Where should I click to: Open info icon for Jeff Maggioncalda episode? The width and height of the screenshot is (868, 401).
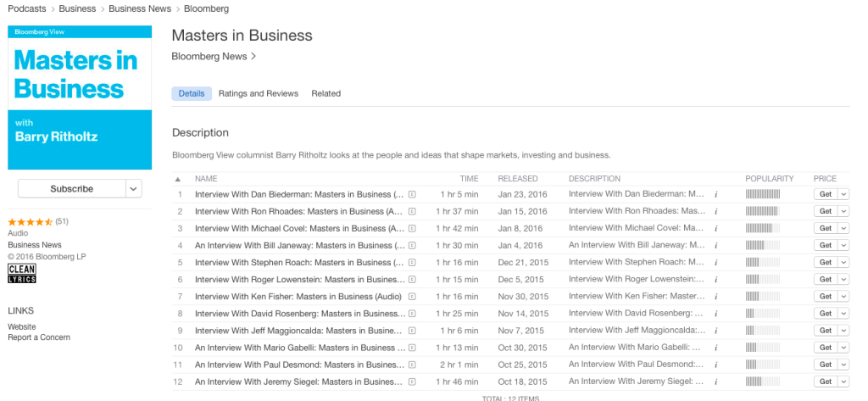pyautogui.click(x=715, y=331)
